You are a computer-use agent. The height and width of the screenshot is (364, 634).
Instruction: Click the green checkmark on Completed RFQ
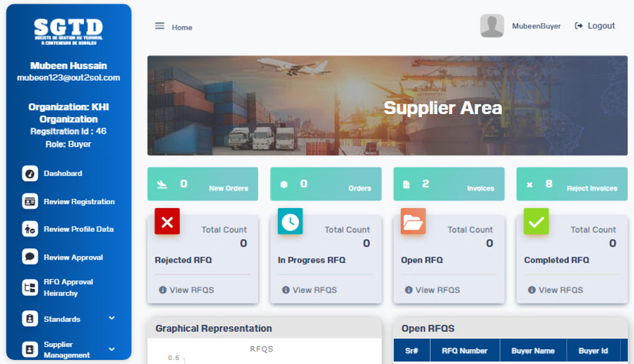[x=536, y=222]
